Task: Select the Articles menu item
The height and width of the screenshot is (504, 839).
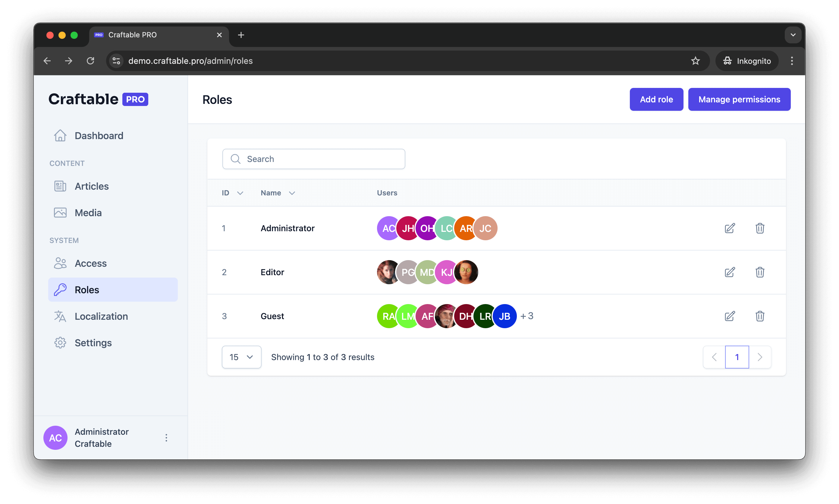Action: coord(91,186)
